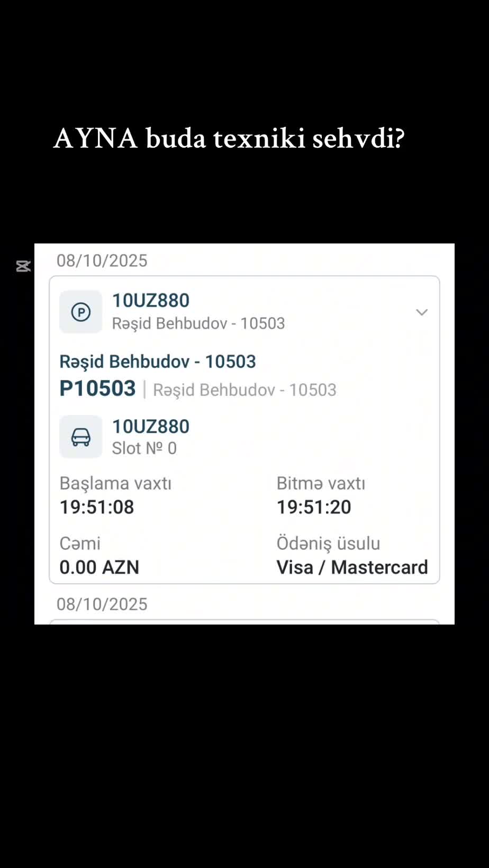Tap the 0.00 AZN total amount

(x=99, y=567)
